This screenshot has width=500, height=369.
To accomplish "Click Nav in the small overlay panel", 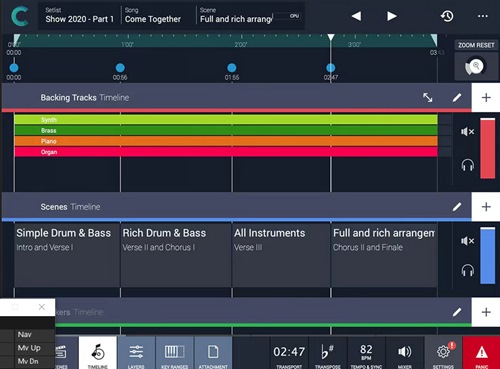I will [x=25, y=334].
